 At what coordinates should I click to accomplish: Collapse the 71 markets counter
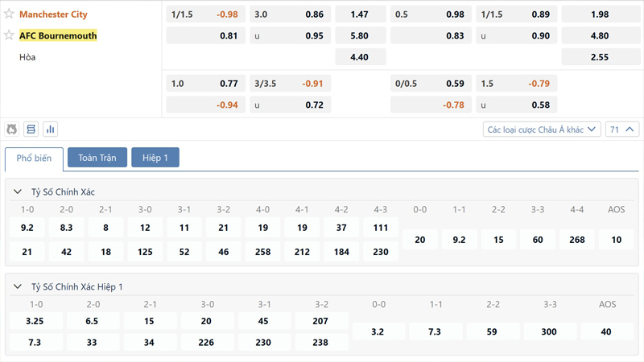tap(623, 129)
